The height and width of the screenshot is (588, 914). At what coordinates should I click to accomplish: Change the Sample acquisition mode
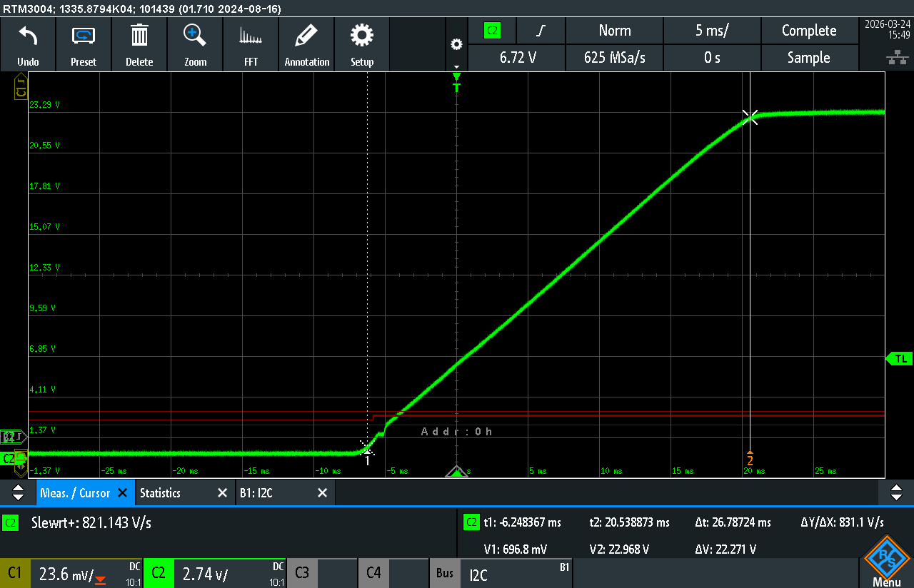coord(809,57)
